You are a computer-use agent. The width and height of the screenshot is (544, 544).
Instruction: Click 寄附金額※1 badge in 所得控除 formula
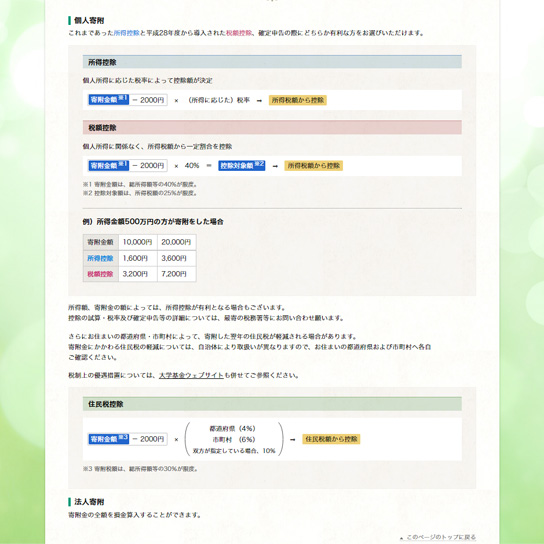109,100
